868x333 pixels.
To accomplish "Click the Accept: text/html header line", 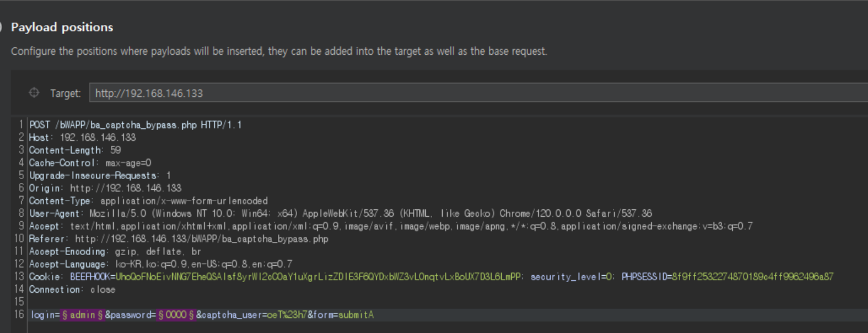I will pos(391,226).
